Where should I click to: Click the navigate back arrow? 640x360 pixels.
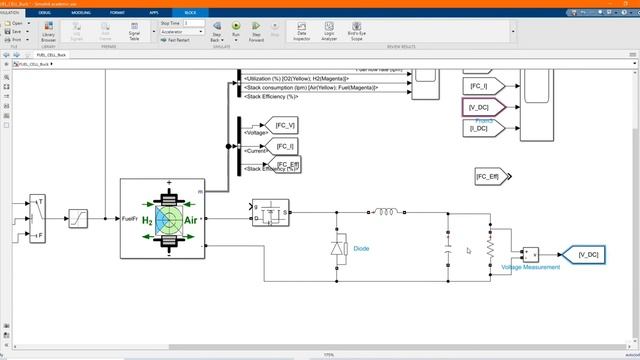(x=6, y=55)
